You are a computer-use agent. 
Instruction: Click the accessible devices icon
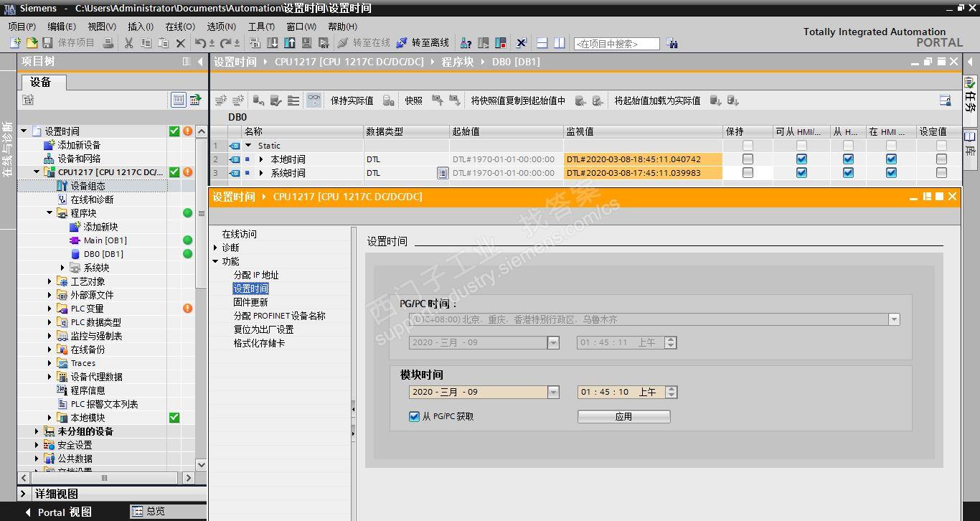point(466,43)
